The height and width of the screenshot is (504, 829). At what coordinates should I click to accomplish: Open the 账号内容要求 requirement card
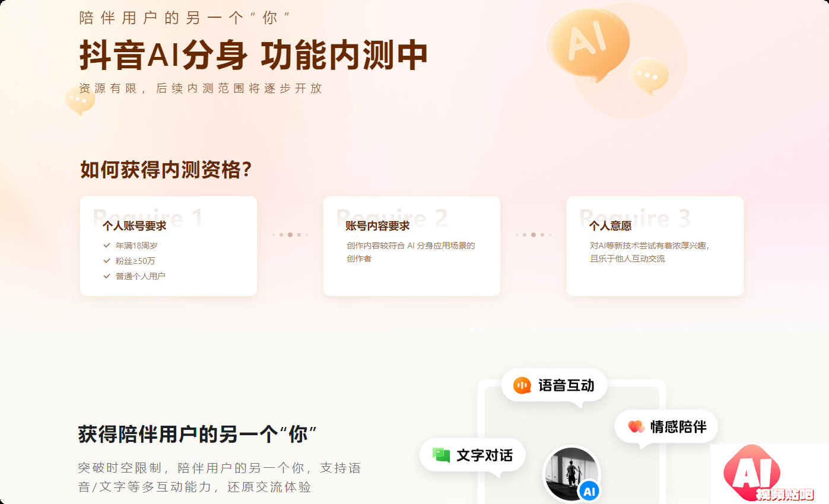tap(412, 246)
